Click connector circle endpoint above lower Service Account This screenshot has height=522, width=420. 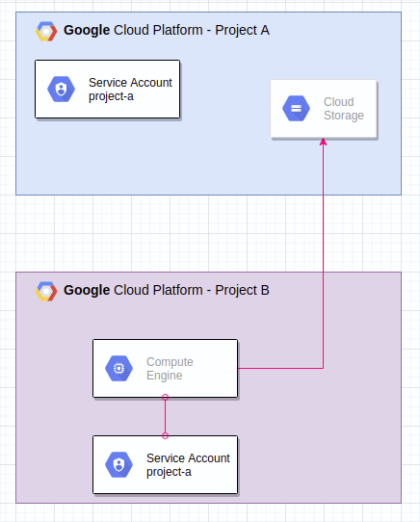tap(165, 435)
